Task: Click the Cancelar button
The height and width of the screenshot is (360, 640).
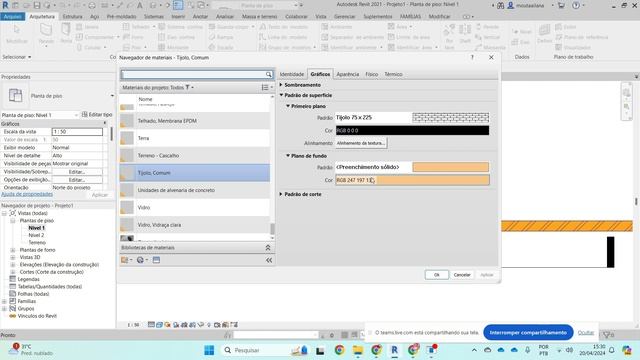Action: pyautogui.click(x=462, y=275)
